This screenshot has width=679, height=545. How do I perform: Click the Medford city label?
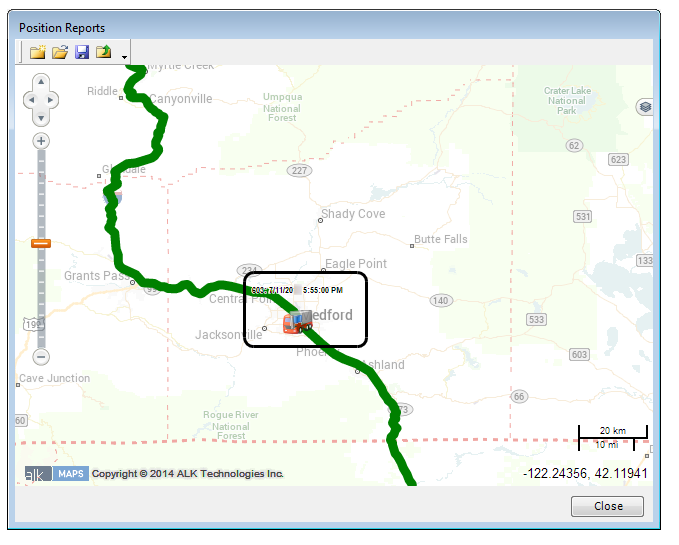pyautogui.click(x=329, y=315)
